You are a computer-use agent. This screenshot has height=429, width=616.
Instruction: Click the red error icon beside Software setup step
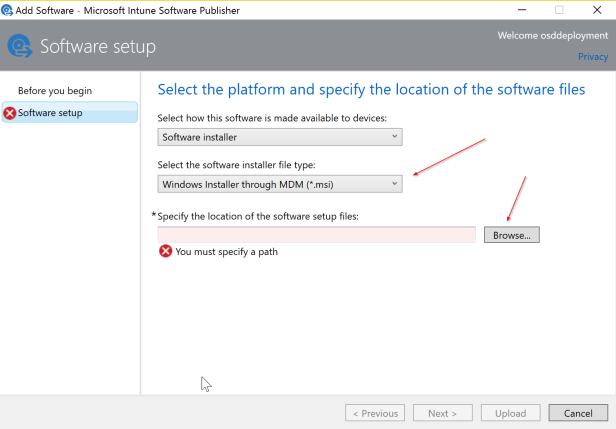9,113
